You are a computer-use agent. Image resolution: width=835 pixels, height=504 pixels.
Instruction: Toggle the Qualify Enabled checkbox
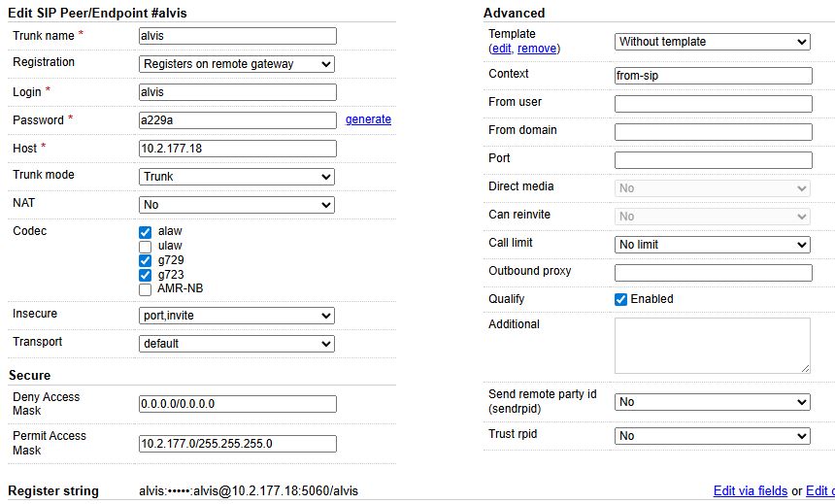(620, 299)
